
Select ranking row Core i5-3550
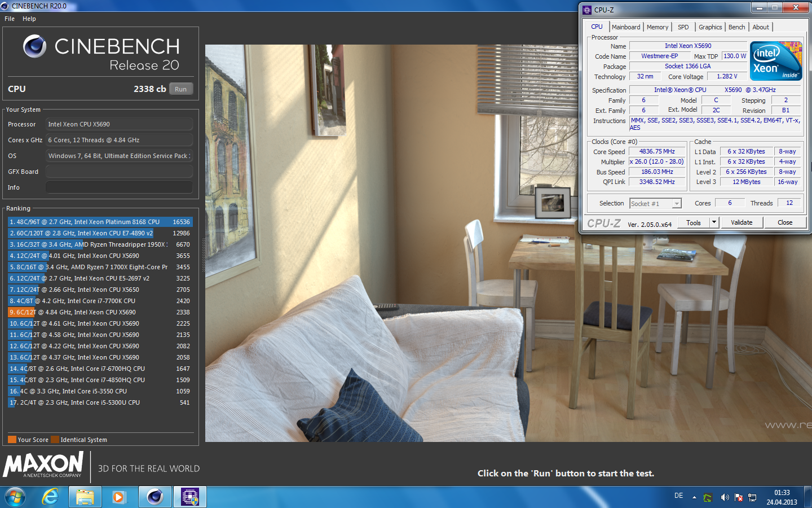tap(100, 391)
